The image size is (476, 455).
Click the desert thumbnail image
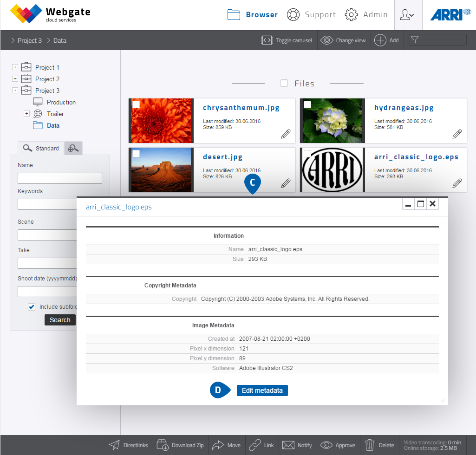(x=161, y=169)
